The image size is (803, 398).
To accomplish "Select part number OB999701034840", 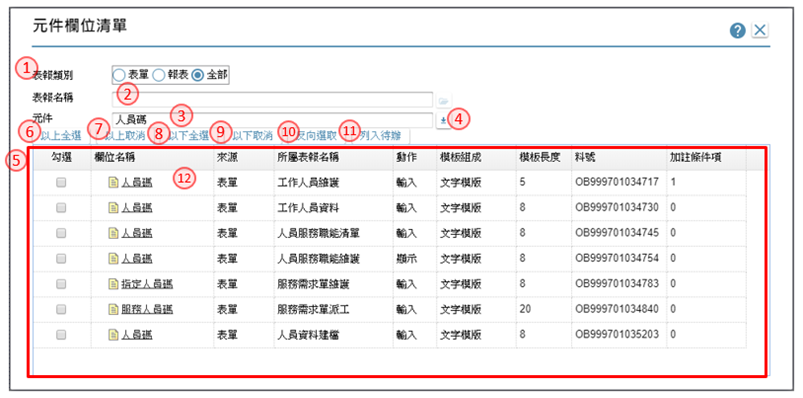I will click(617, 309).
